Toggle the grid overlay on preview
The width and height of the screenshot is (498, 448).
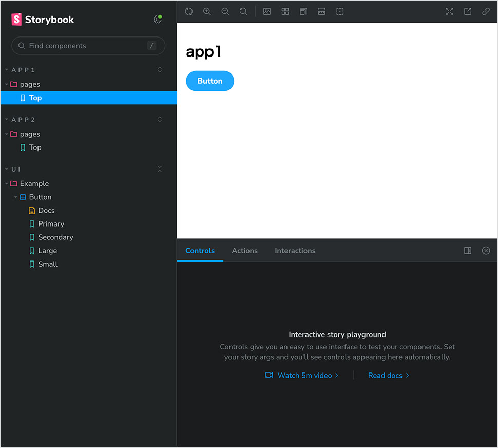click(x=285, y=11)
